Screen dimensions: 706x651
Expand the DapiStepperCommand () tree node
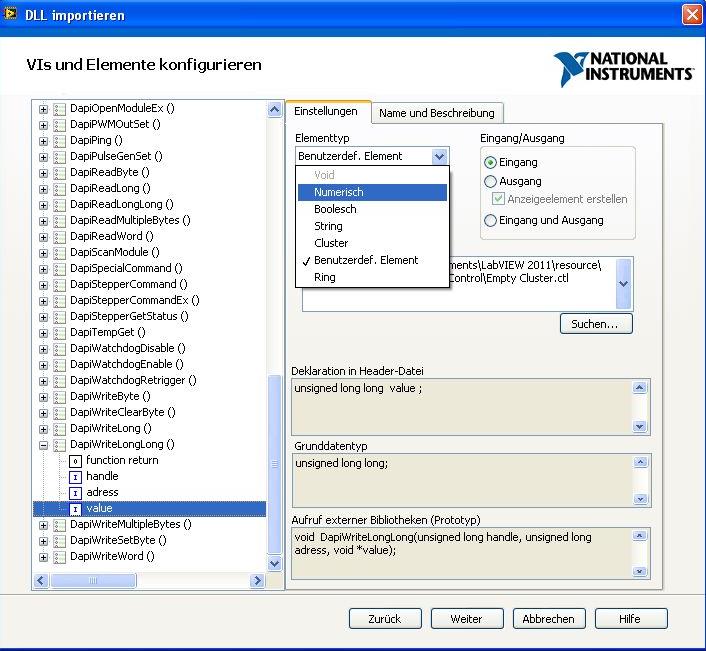(43, 284)
